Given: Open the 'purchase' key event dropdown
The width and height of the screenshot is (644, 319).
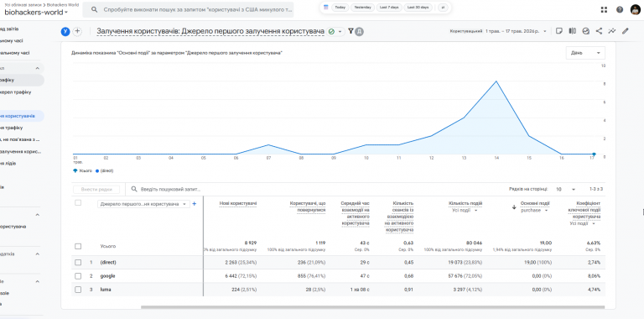Looking at the screenshot, I should [x=535, y=210].
